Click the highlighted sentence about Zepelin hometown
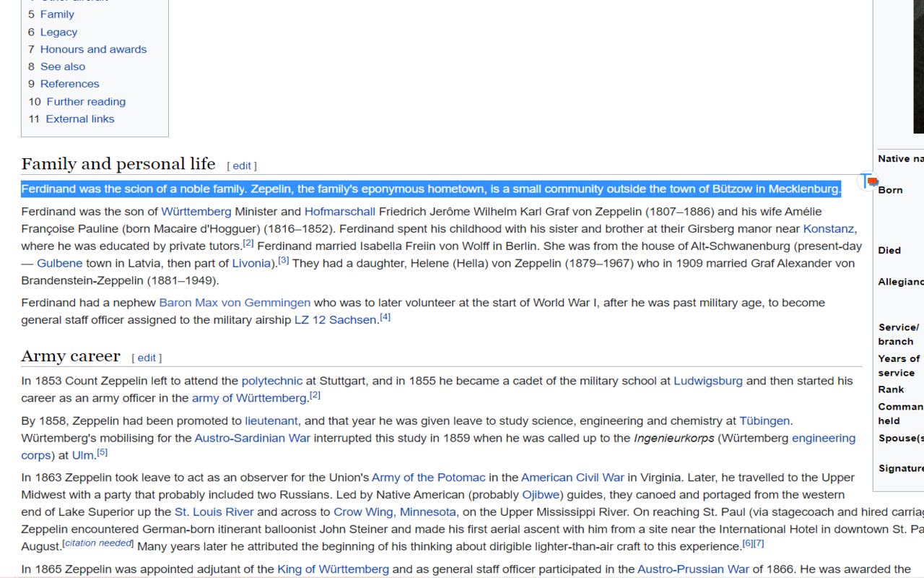The width and height of the screenshot is (924, 578). pos(431,189)
